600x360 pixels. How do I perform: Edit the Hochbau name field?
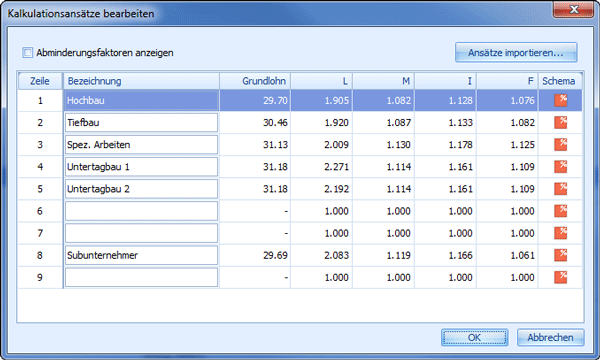click(x=141, y=101)
